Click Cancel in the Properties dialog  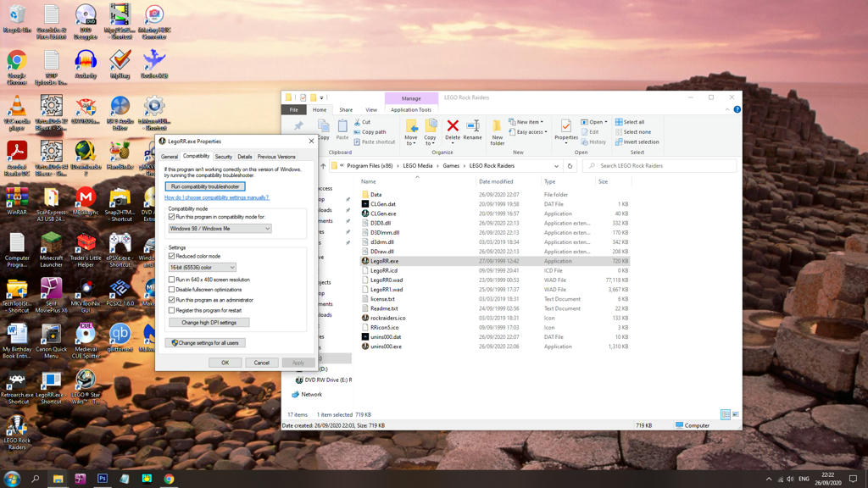click(x=261, y=363)
